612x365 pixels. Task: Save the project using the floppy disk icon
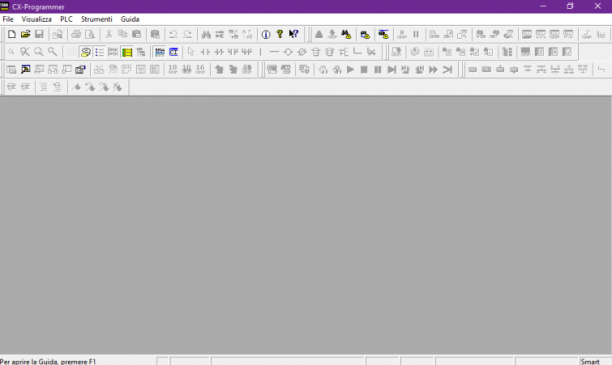pyautogui.click(x=39, y=34)
